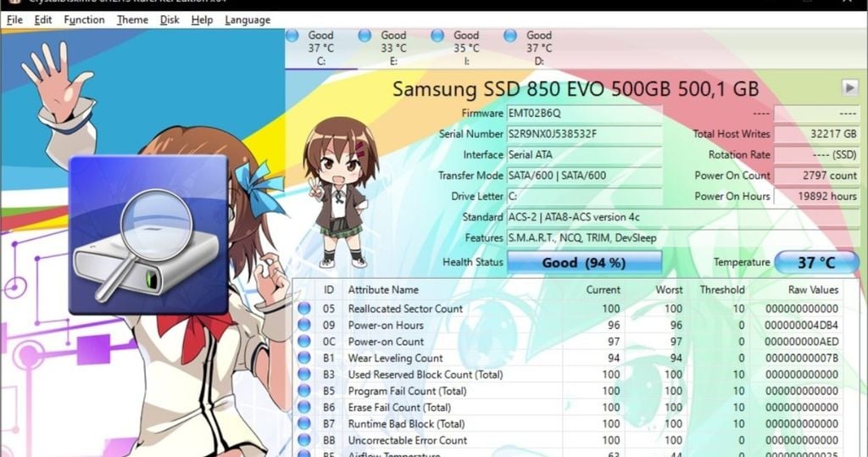Screen dimensions: 868x457
Task: Click the Firmware field EMT02B6Q
Action: click(585, 113)
